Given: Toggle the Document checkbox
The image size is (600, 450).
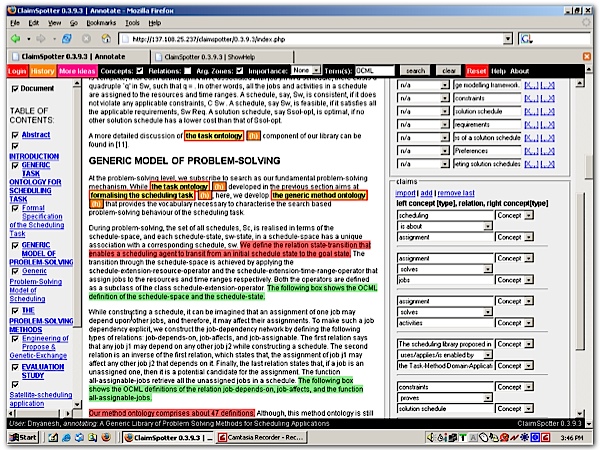Looking at the screenshot, I should [x=15, y=89].
